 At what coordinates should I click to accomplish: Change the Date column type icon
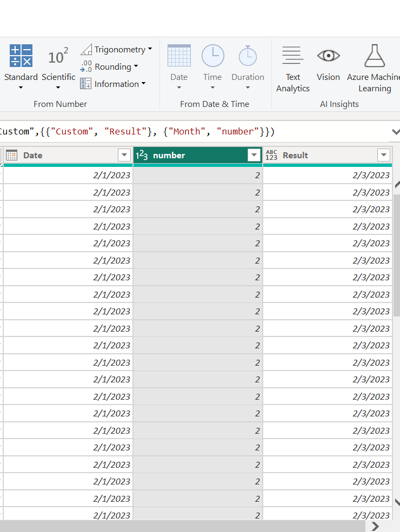[x=11, y=155]
